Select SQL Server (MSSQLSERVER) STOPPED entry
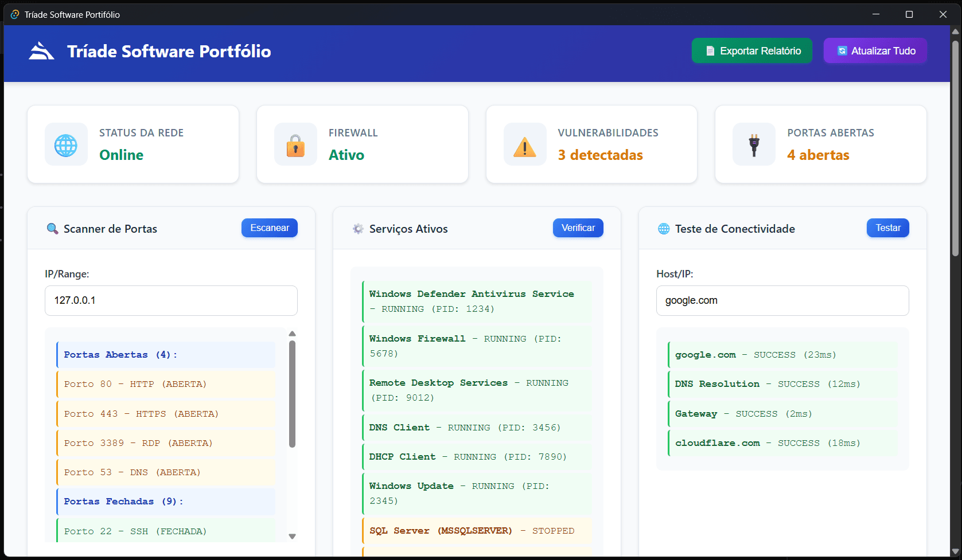 [477, 531]
